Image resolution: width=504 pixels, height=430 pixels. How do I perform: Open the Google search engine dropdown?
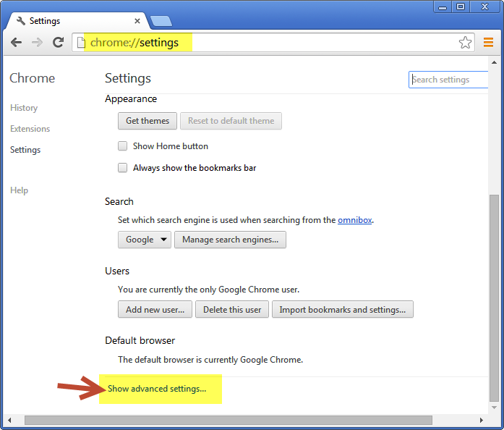click(145, 240)
